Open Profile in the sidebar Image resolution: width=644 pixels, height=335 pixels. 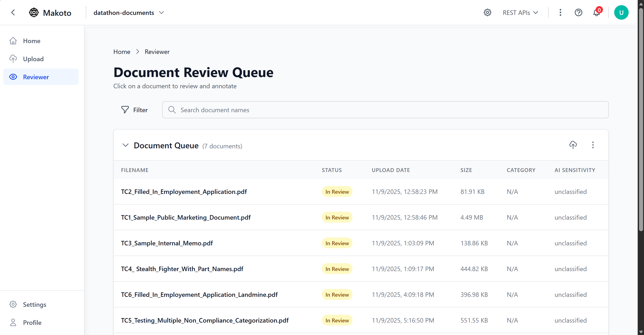(x=32, y=323)
